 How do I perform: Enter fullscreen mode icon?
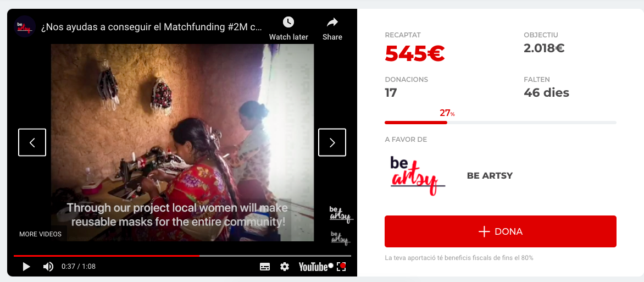tap(341, 267)
